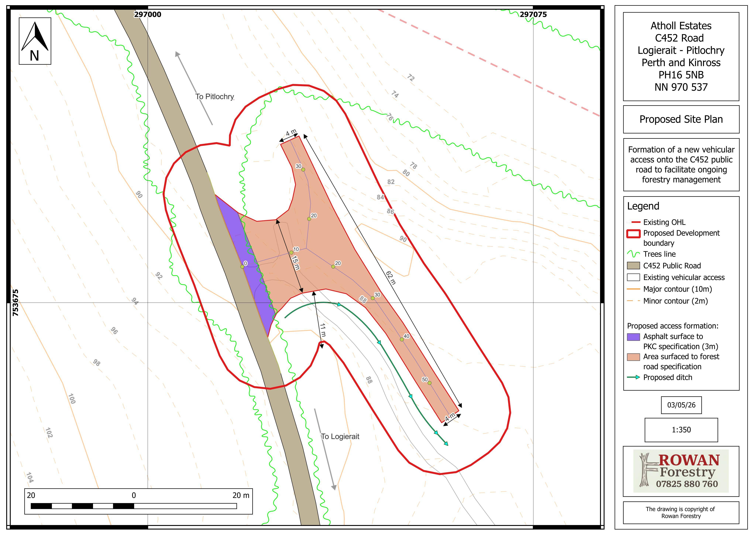Image resolution: width=756 pixels, height=535 pixels.
Task: Click the 'NN 970 537' grid reference
Action: (x=681, y=87)
